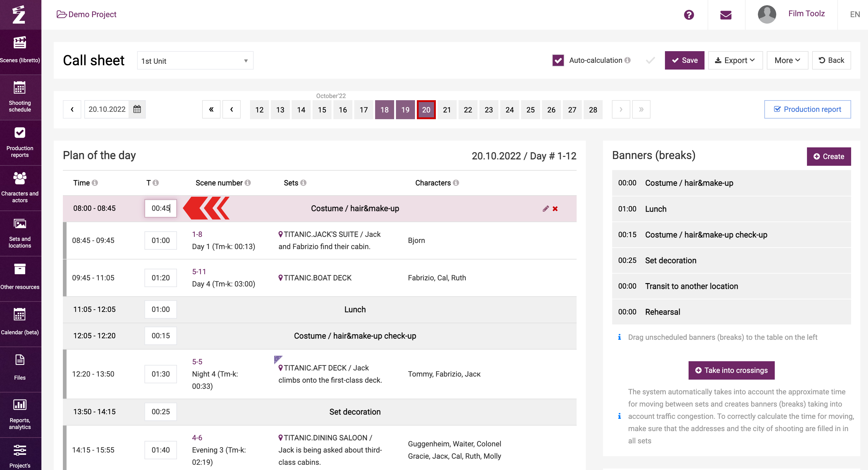Click the Back button
Image resolution: width=868 pixels, height=470 pixels.
coord(831,60)
